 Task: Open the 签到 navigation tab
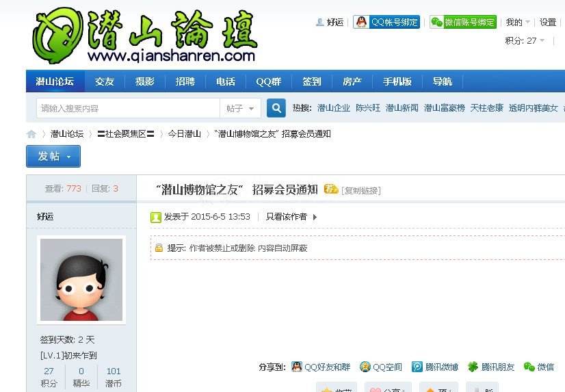tap(312, 81)
